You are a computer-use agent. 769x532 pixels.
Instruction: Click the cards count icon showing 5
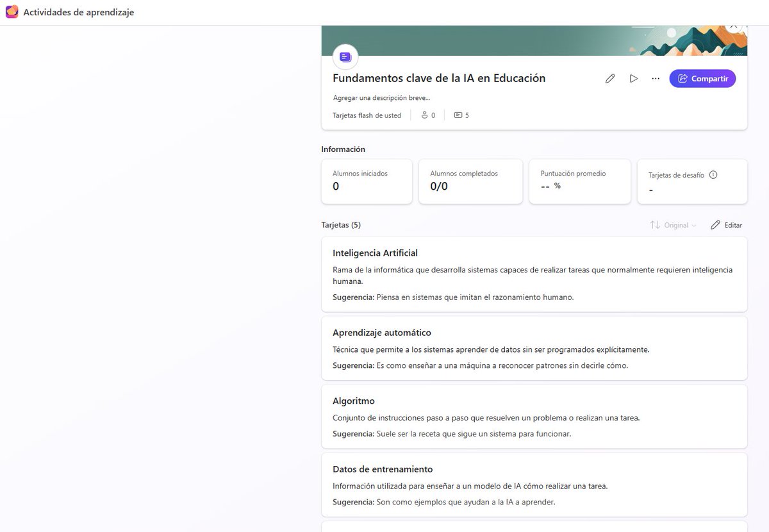click(x=458, y=115)
